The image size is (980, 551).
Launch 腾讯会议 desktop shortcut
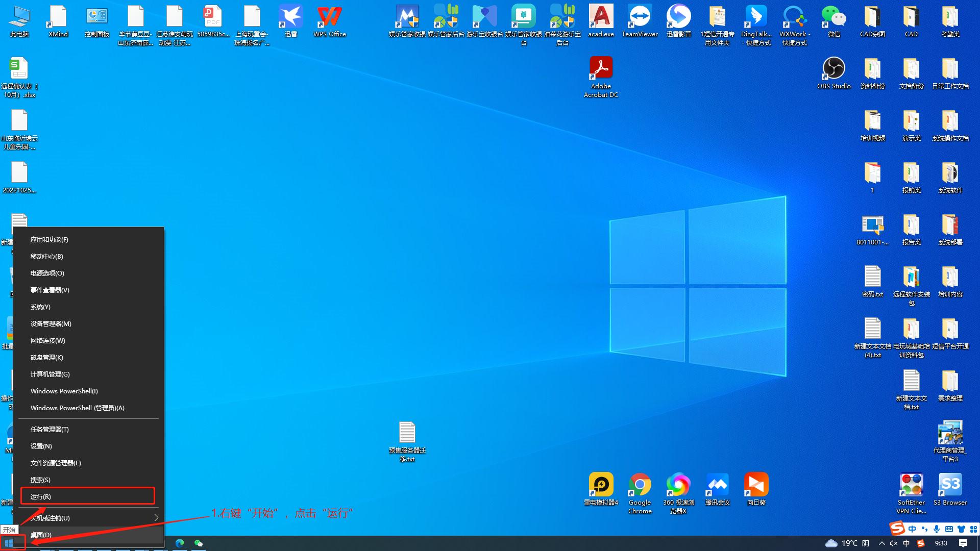click(x=718, y=490)
